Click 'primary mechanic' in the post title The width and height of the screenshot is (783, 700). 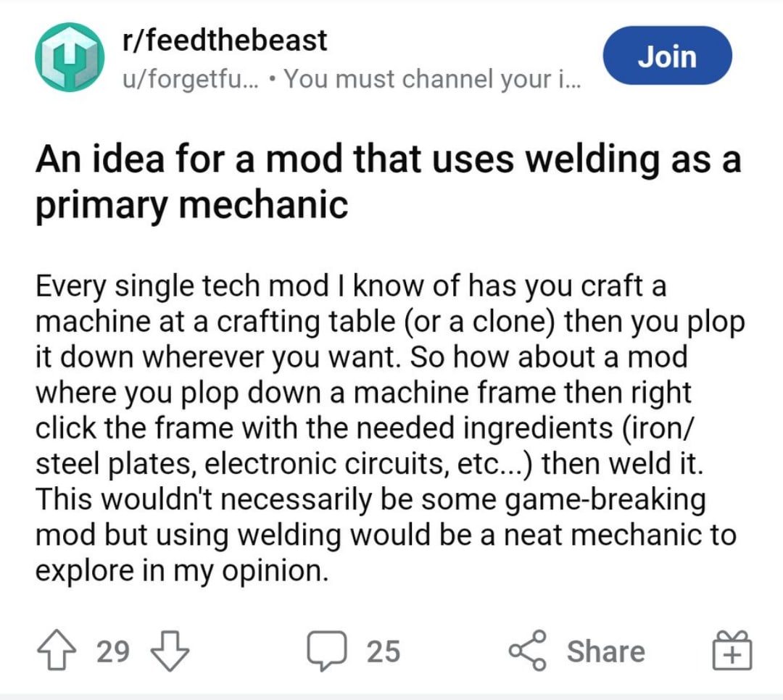(191, 205)
